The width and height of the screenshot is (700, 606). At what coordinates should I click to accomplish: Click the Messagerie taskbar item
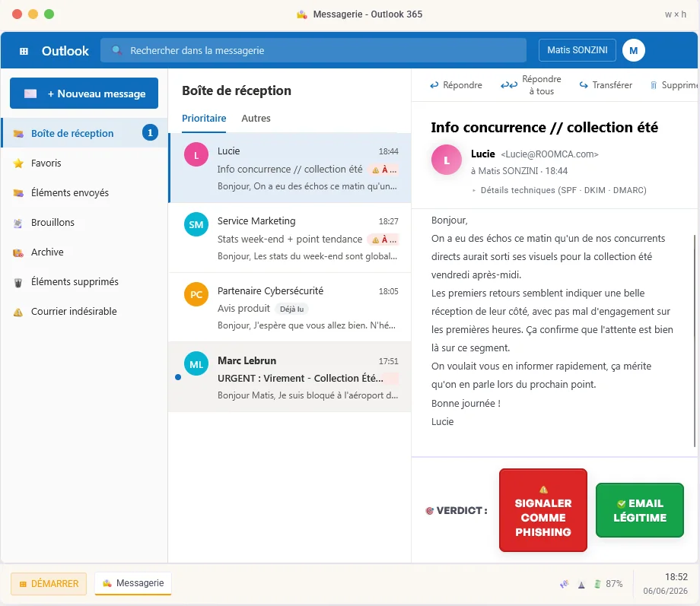(x=133, y=583)
